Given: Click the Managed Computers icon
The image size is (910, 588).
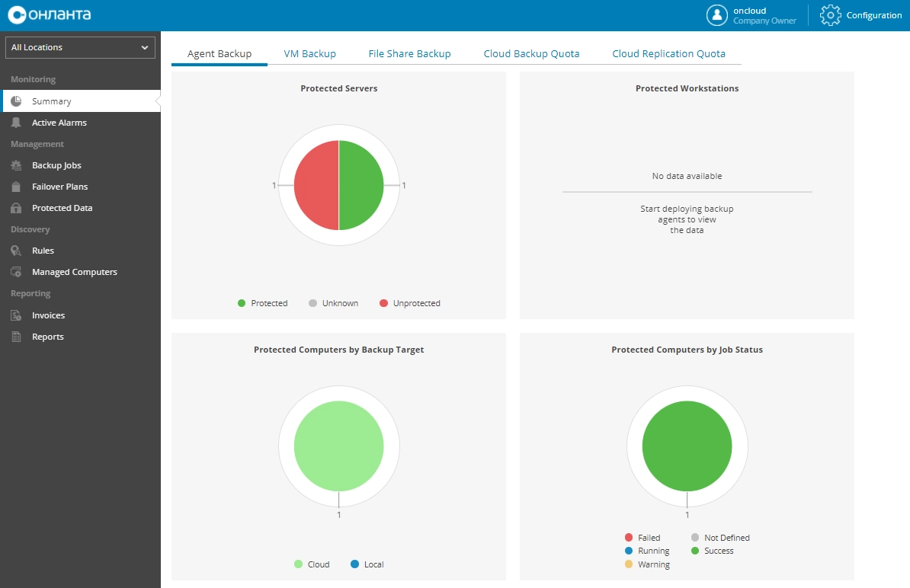Looking at the screenshot, I should pyautogui.click(x=16, y=272).
